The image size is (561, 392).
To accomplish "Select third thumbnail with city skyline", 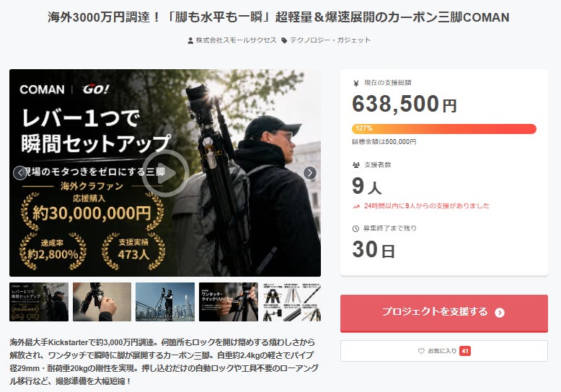I will point(165,302).
